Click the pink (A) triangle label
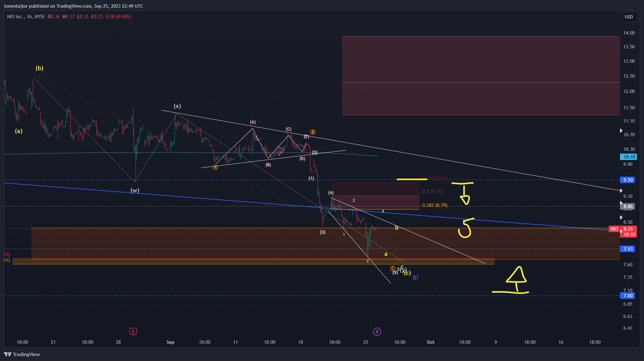The width and height of the screenshot is (644, 361). pos(253,122)
